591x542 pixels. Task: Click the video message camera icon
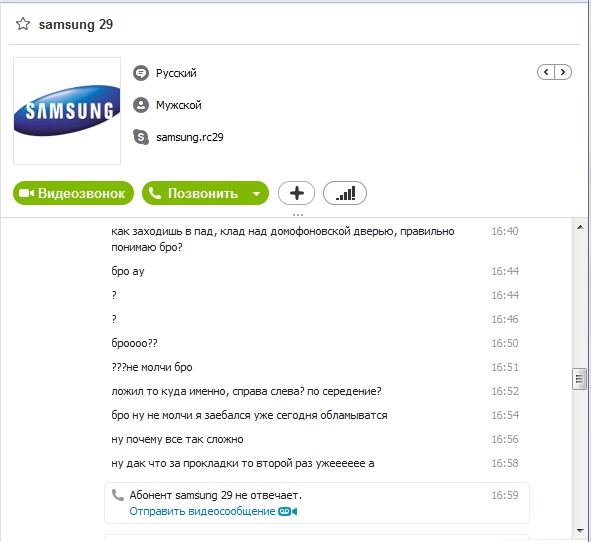point(288,511)
